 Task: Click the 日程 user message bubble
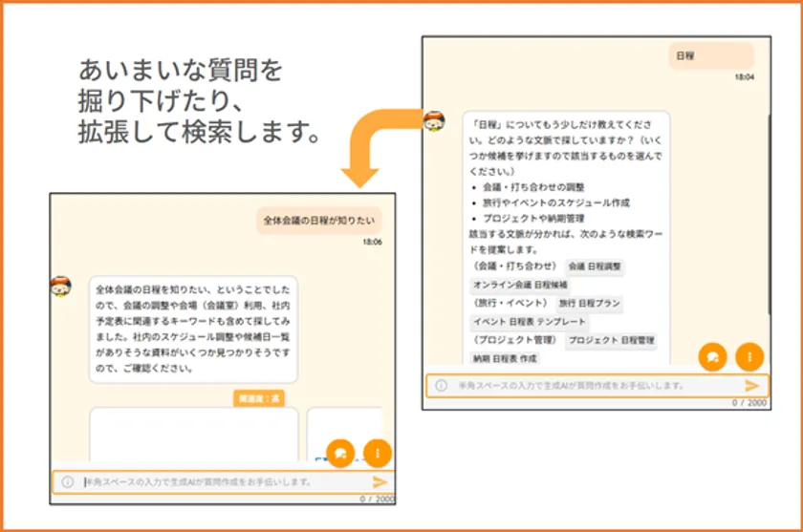tap(711, 55)
